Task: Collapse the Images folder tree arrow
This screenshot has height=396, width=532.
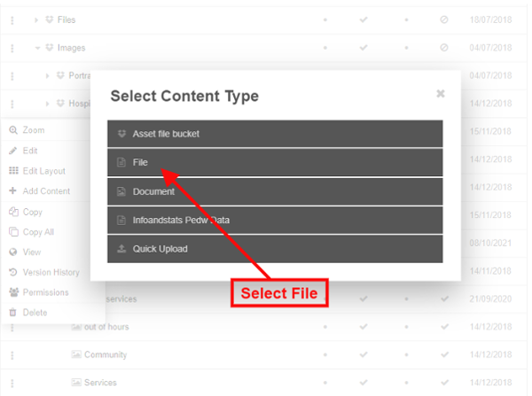Action: 37,48
